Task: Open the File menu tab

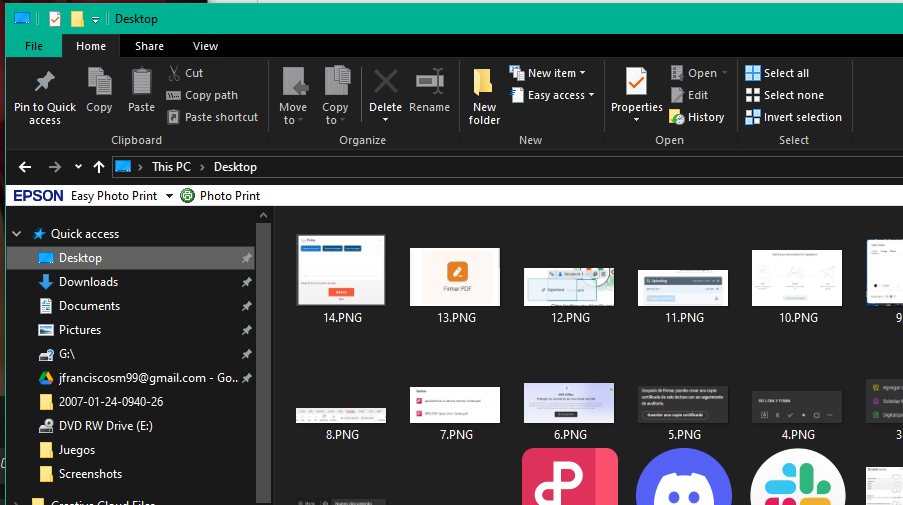Action: point(33,46)
